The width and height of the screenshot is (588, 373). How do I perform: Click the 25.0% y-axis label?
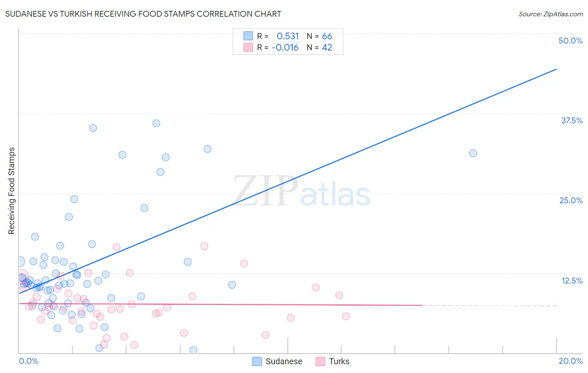[x=571, y=200]
